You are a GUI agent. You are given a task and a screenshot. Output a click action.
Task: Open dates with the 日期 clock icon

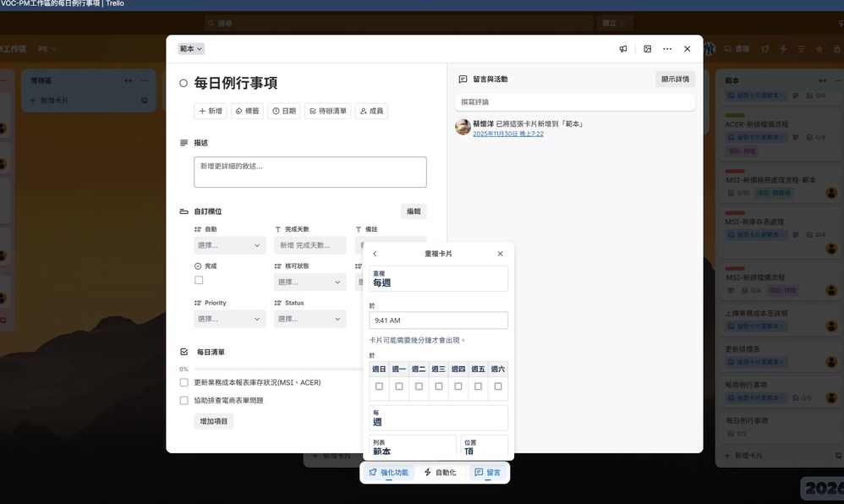(x=287, y=111)
